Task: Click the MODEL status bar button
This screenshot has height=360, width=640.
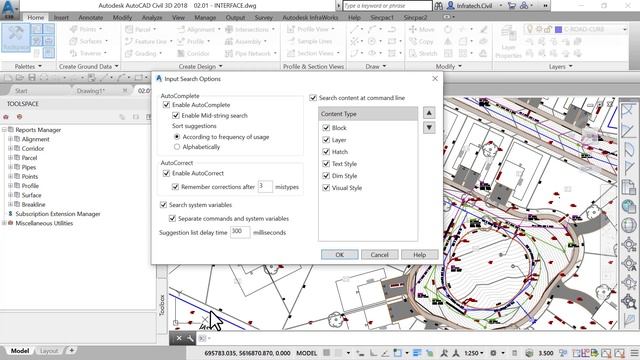Action: [x=307, y=353]
